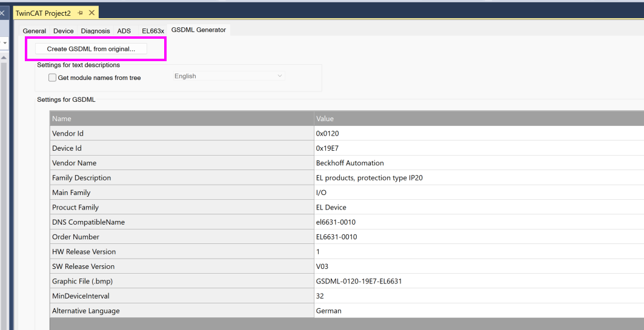Edit the Family Description value
Viewport: 644px width, 330px height.
point(479,178)
